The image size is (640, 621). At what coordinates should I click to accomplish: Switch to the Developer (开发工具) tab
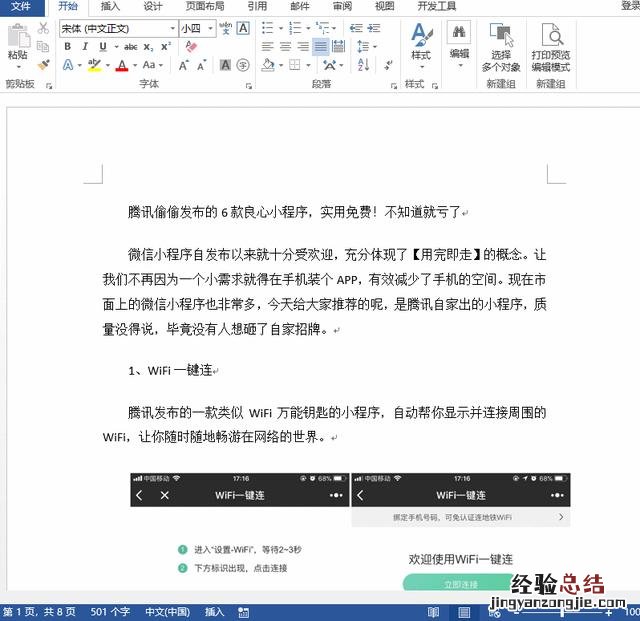(x=436, y=6)
